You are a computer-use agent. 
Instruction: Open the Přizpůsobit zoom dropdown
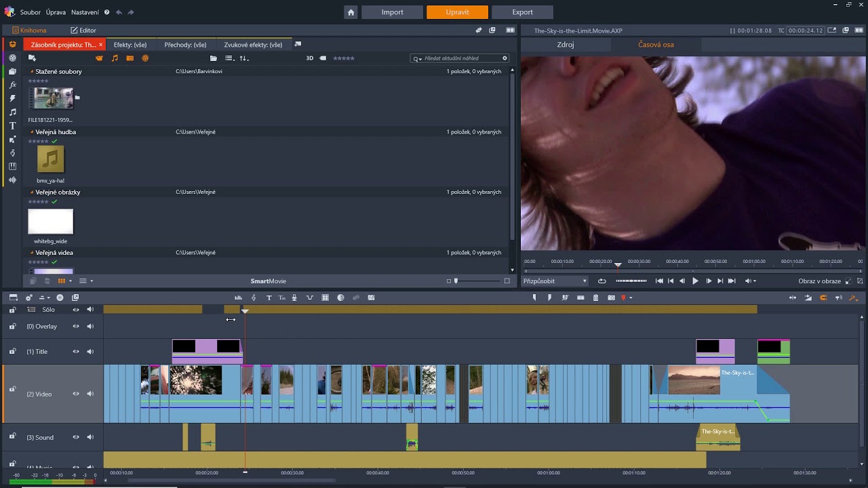[555, 281]
